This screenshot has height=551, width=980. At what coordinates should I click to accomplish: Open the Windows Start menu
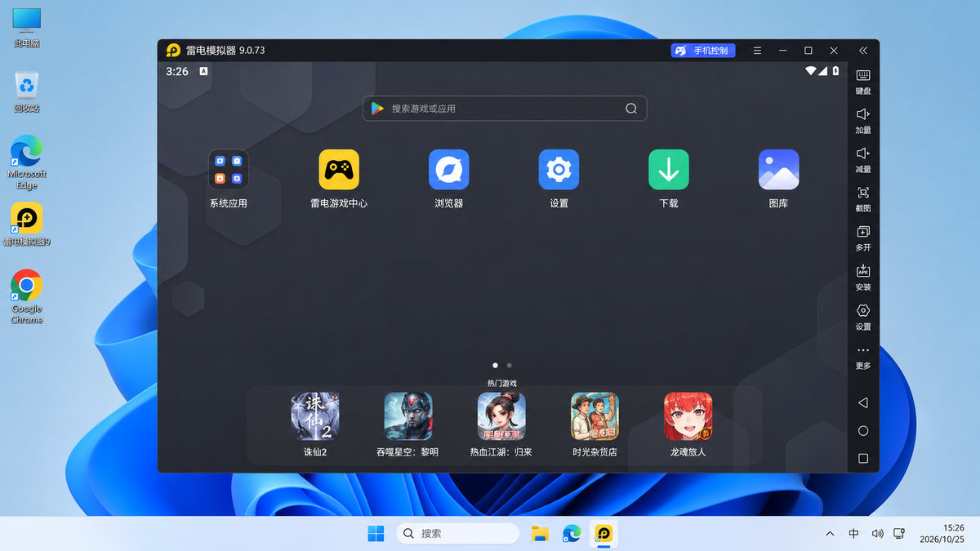[x=376, y=534]
